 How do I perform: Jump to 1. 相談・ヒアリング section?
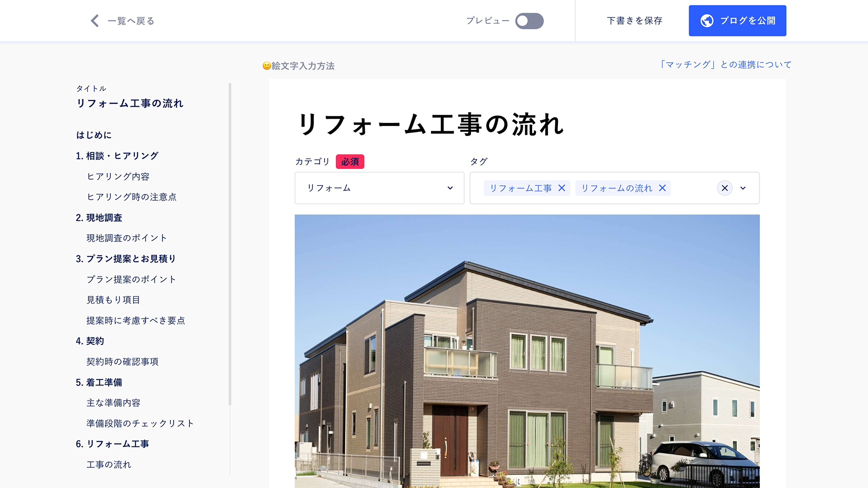(117, 156)
